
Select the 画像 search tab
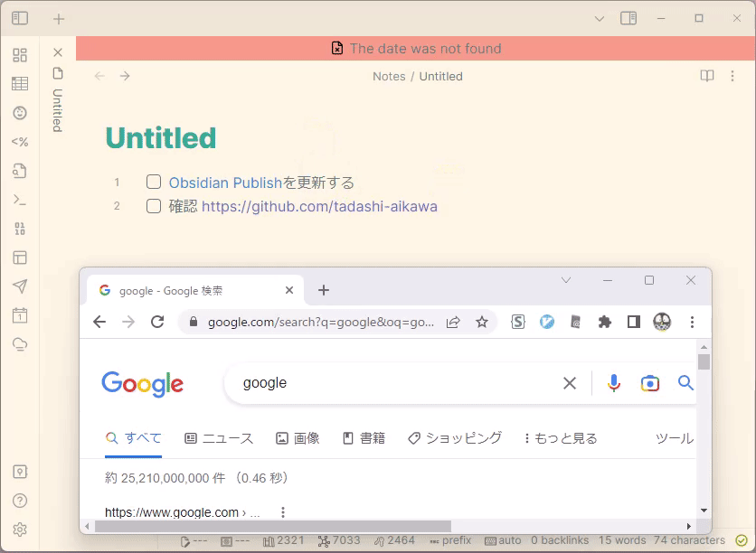[x=298, y=438]
